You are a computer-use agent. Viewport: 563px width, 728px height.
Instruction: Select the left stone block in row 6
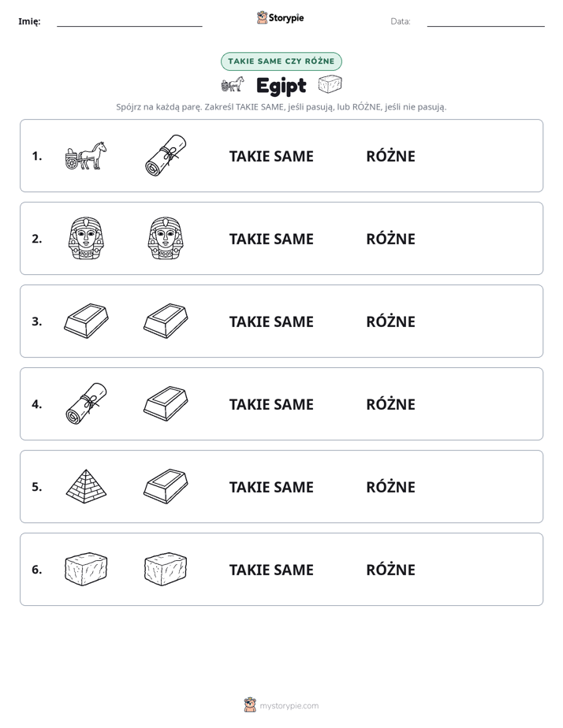86,569
